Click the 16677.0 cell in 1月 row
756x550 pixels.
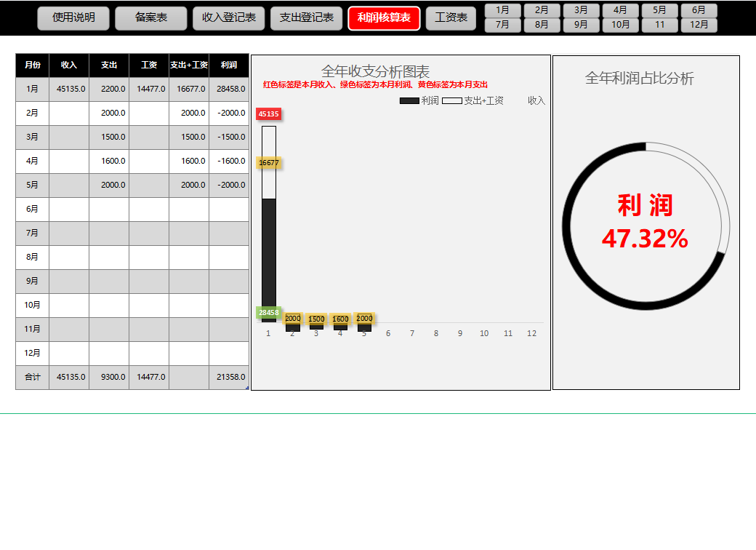click(189, 89)
